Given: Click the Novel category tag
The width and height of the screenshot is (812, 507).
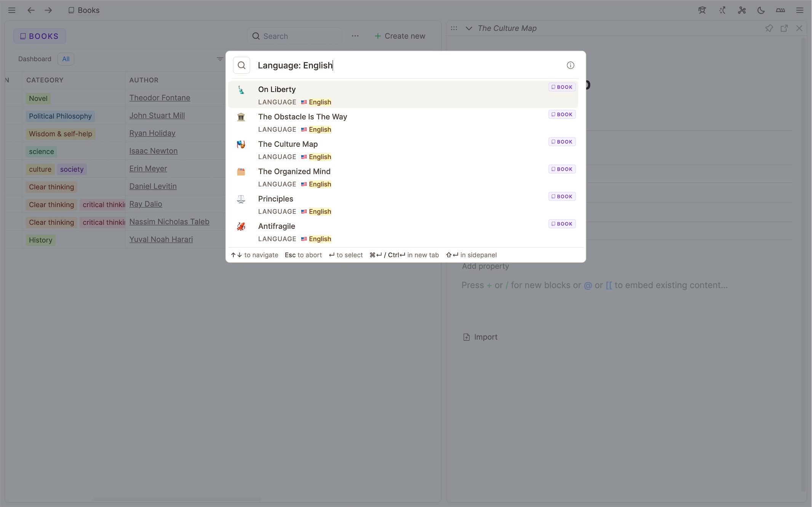Looking at the screenshot, I should [x=38, y=99].
